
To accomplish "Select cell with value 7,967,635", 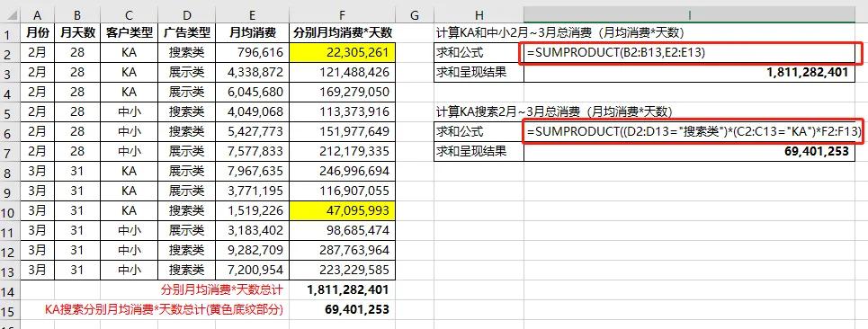I will click(x=252, y=172).
